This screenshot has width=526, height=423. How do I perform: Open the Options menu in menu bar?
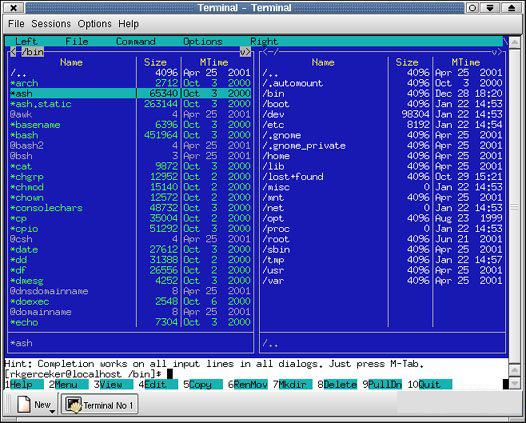(x=95, y=24)
